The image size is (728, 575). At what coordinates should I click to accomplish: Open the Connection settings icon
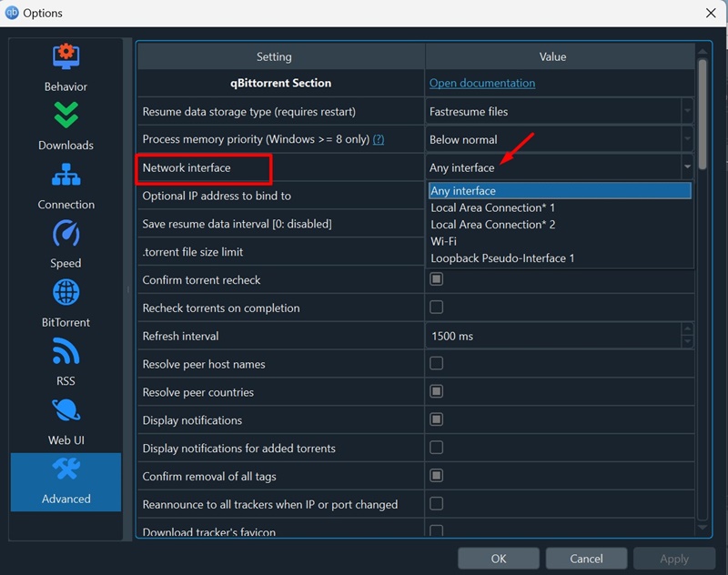[66, 175]
